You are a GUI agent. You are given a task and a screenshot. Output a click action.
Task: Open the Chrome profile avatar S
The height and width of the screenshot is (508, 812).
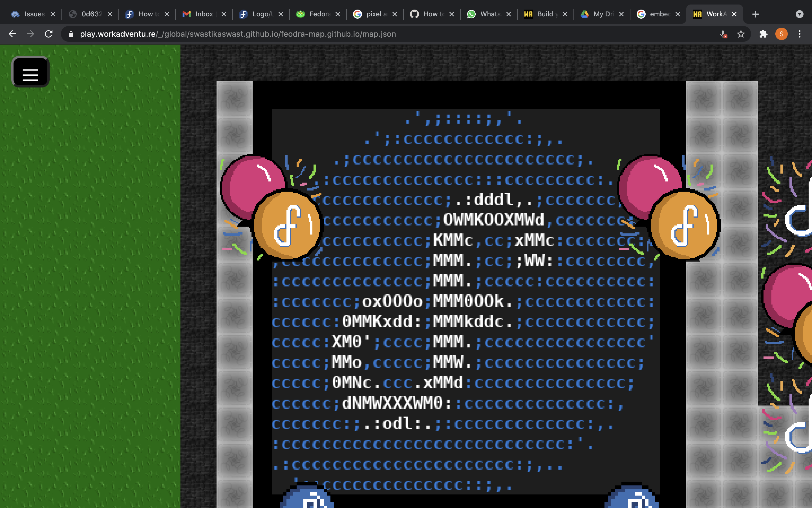tap(782, 34)
